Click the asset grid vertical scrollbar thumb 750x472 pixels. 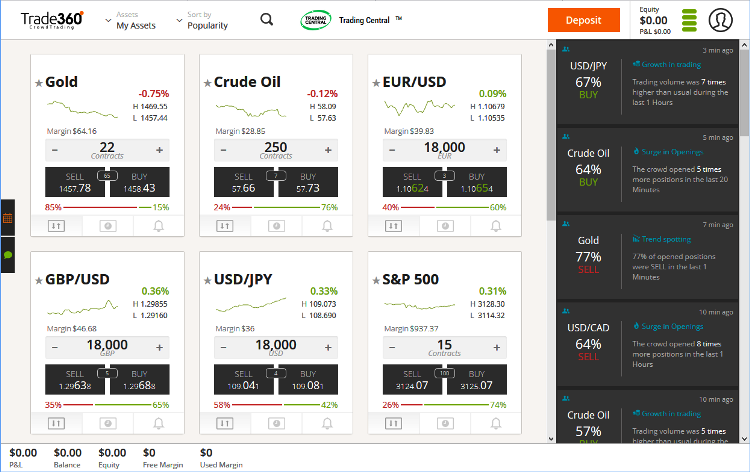click(x=551, y=135)
